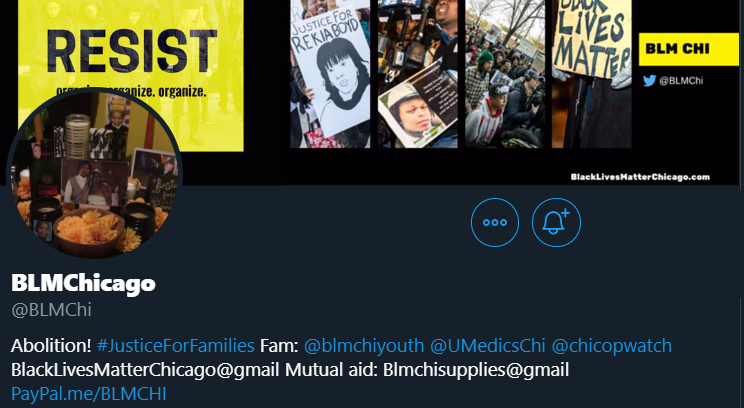Visit the @chicopwatch profile link

coord(612,345)
